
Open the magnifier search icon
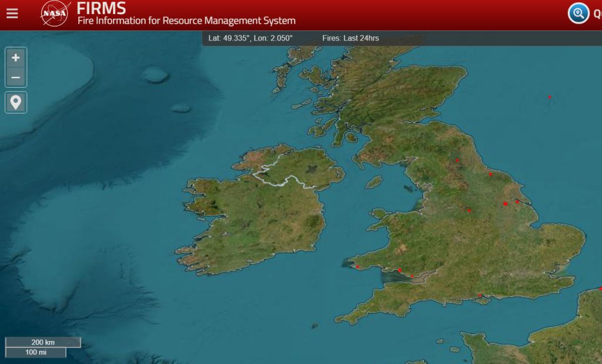pos(578,13)
